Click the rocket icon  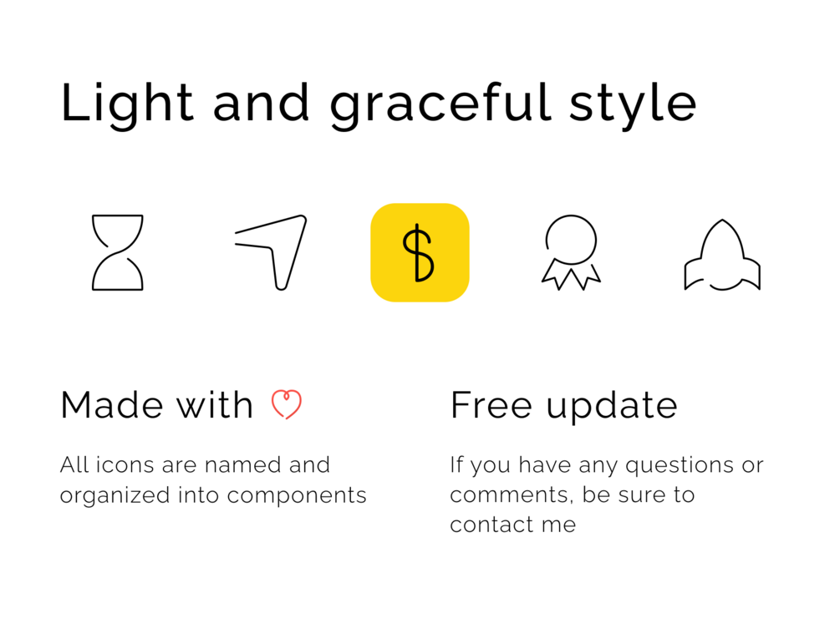[722, 255]
